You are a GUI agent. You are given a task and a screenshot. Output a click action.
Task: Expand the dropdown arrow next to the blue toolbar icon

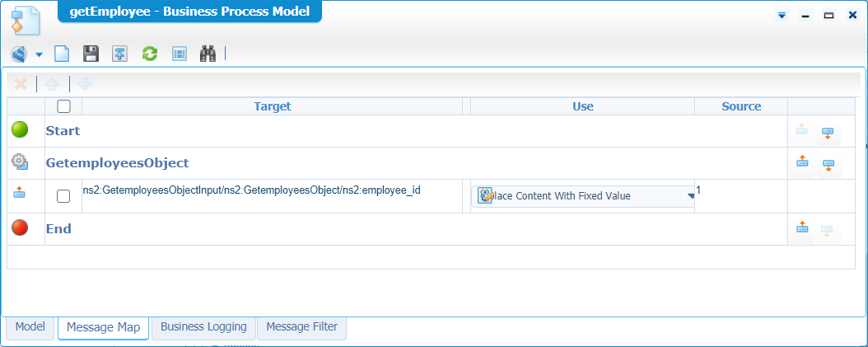coord(39,55)
